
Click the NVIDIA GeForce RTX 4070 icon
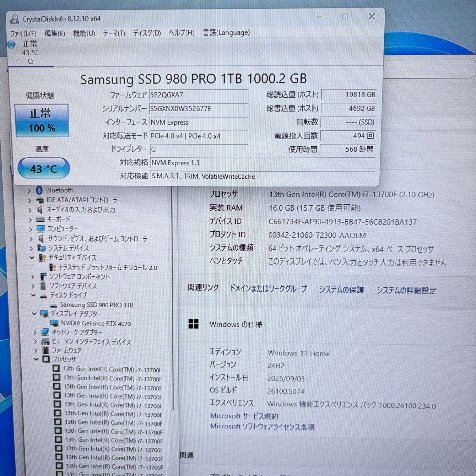coord(54,323)
